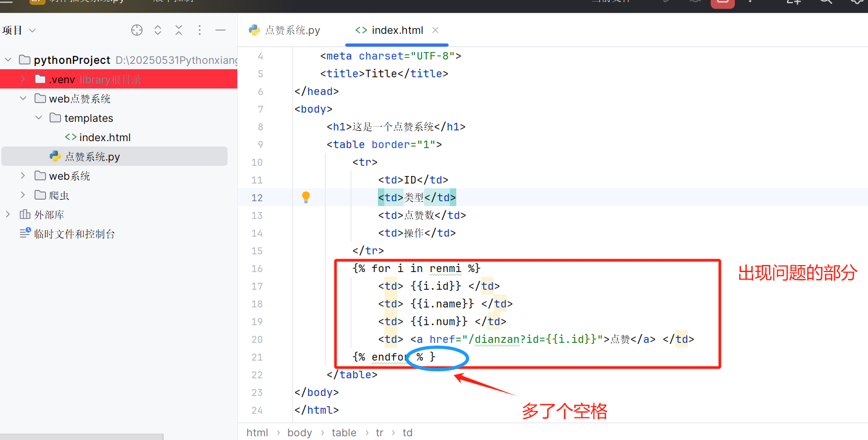
Task: Click the td breadcrumb
Action: pyautogui.click(x=407, y=432)
